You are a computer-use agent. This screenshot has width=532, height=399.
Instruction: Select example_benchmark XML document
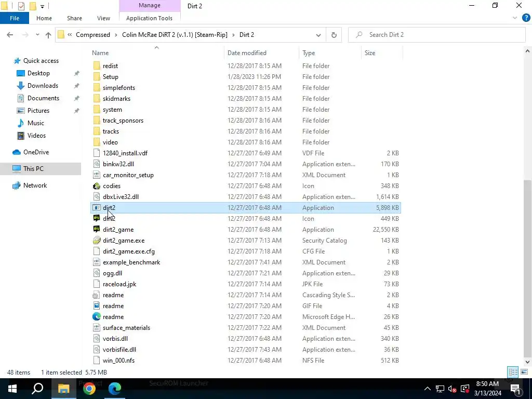click(131, 262)
